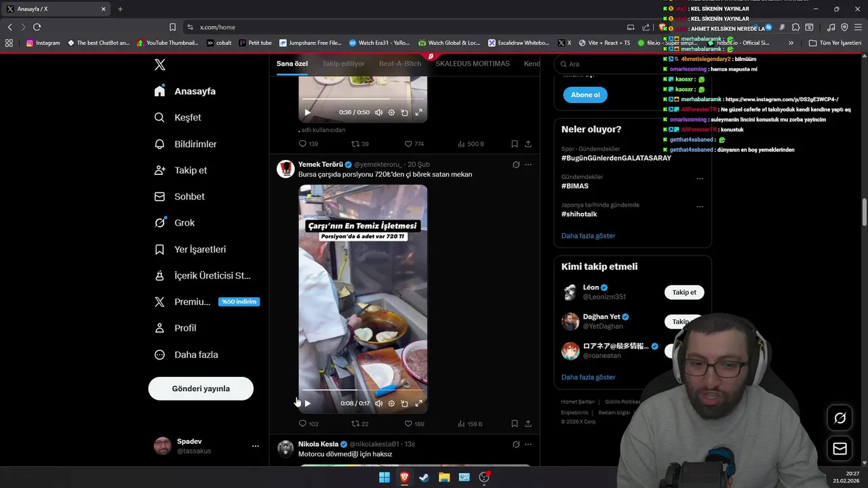Share the Yemek Terörü post
868x488 pixels.
[528, 424]
